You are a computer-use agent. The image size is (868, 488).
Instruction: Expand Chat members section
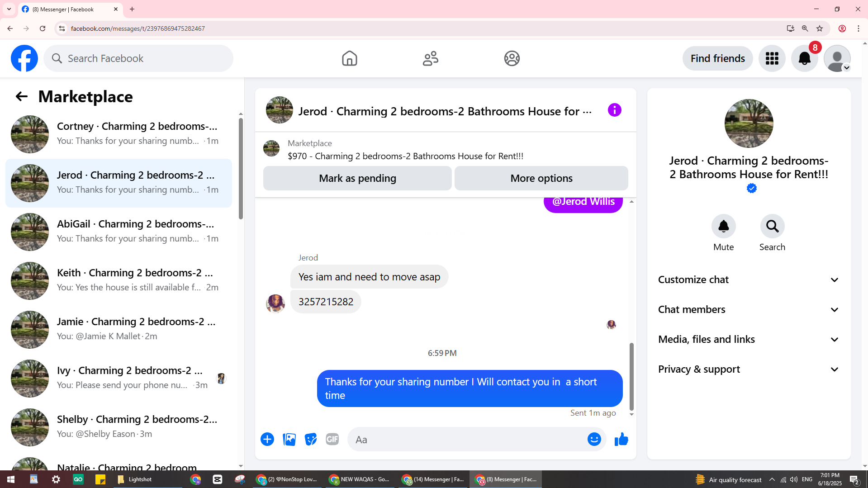click(749, 309)
